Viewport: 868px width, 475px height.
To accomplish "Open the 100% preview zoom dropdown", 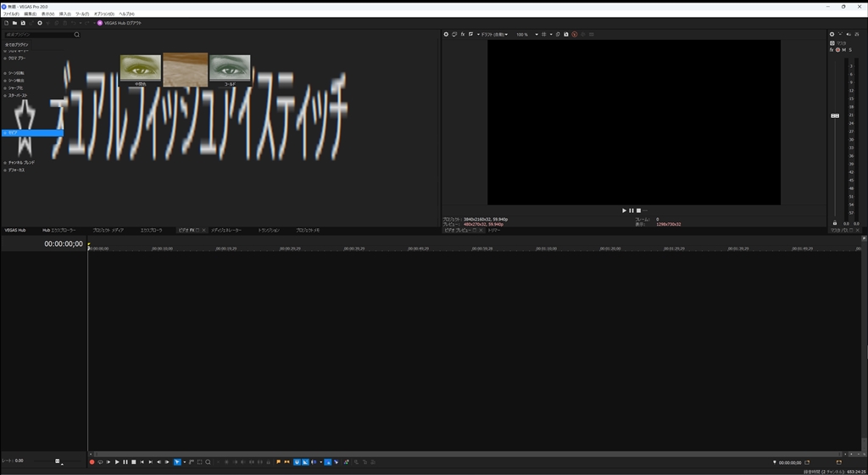I will 527,34.
